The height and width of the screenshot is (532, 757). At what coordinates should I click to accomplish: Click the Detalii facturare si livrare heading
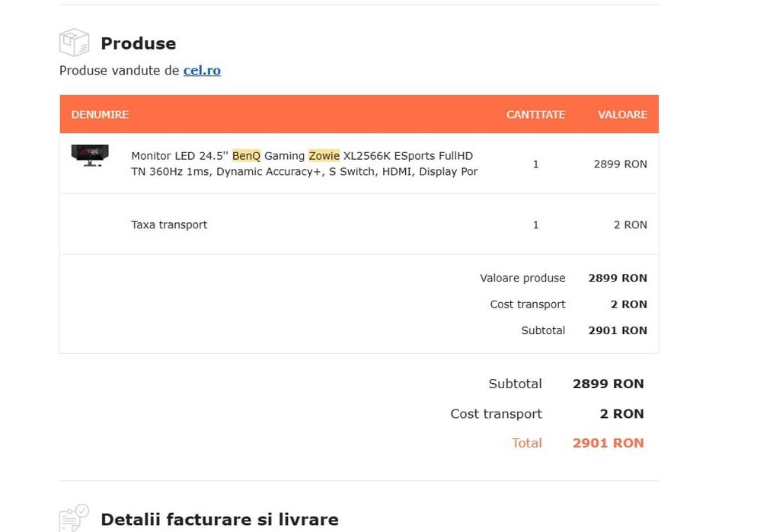point(219,520)
